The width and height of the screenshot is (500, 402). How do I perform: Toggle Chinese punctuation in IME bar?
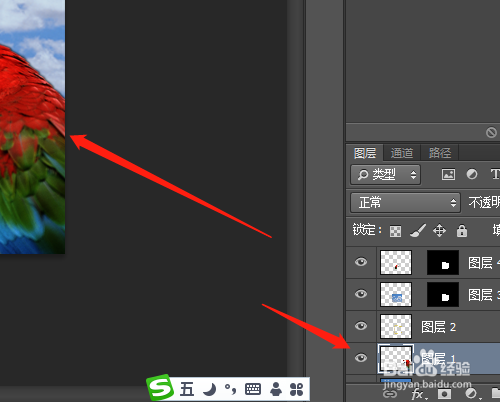click(x=230, y=389)
